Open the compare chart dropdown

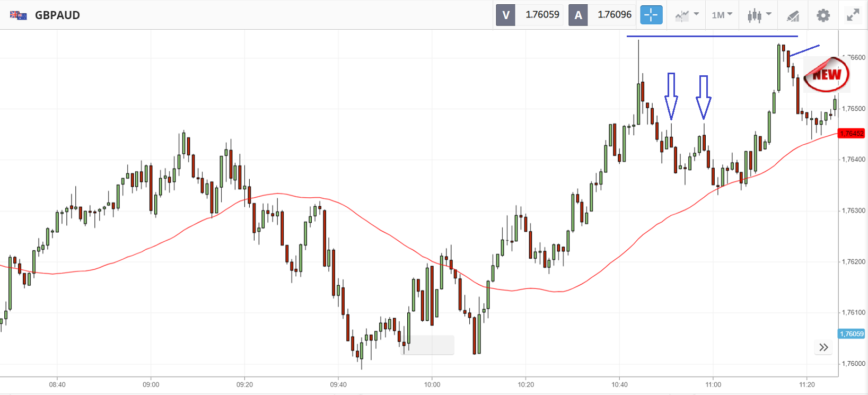pyautogui.click(x=687, y=15)
